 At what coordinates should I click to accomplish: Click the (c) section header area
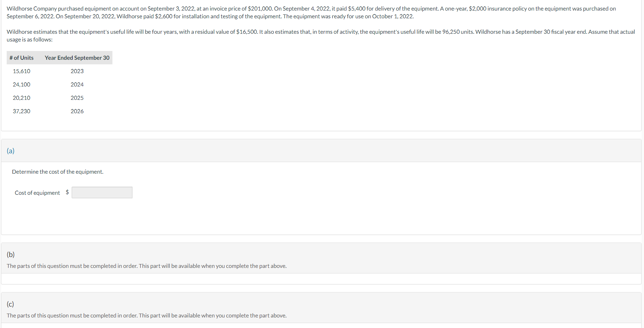point(11,304)
